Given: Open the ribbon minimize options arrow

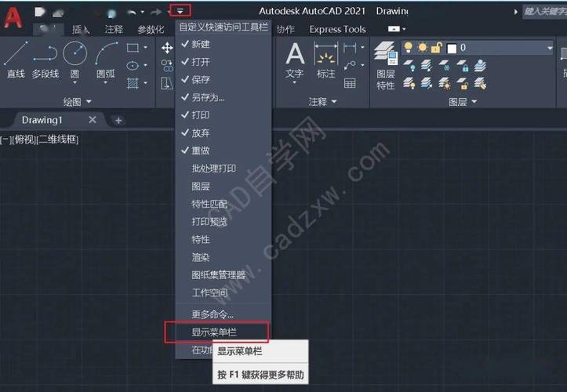Looking at the screenshot, I should click(404, 29).
